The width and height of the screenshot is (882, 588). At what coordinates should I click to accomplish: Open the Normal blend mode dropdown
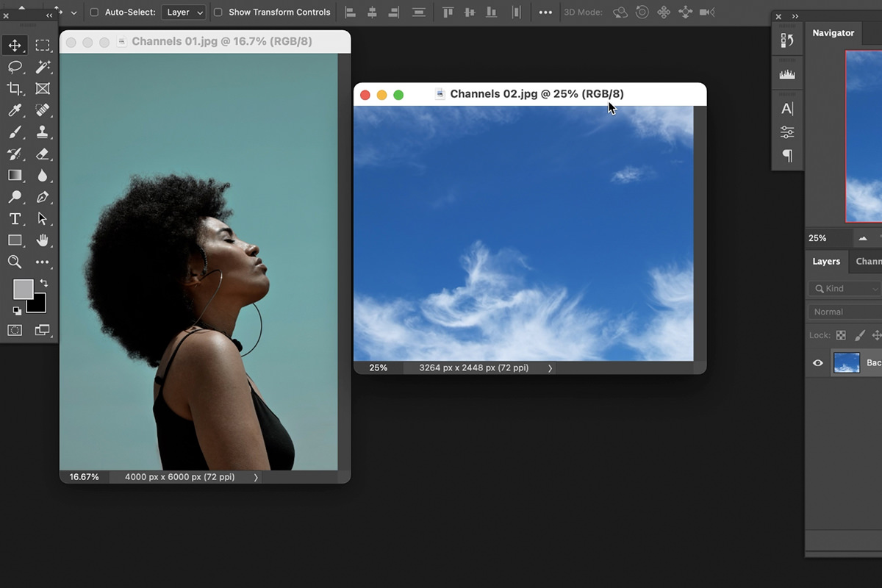click(844, 311)
